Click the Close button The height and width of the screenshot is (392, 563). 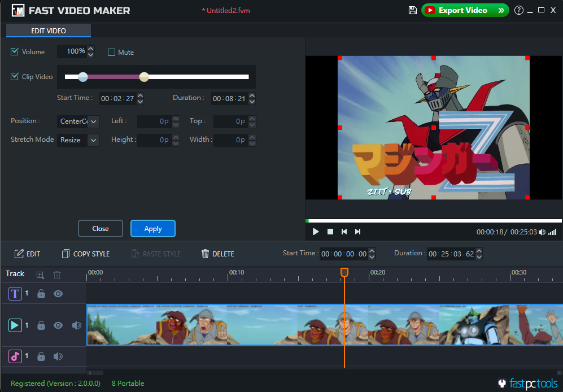(101, 229)
